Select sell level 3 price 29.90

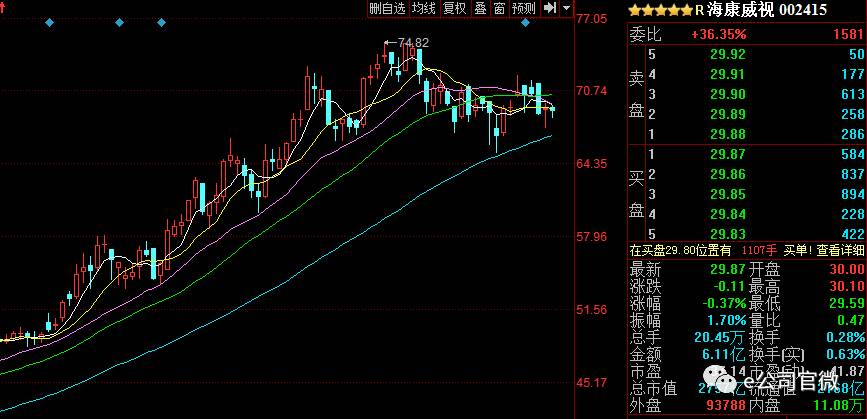tap(728, 94)
